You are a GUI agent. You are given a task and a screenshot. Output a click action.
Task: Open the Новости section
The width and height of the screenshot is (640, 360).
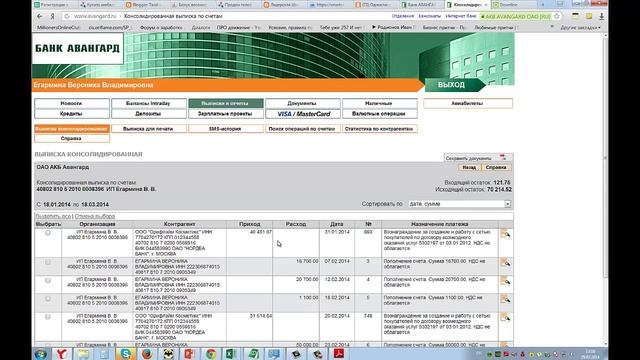coord(71,103)
